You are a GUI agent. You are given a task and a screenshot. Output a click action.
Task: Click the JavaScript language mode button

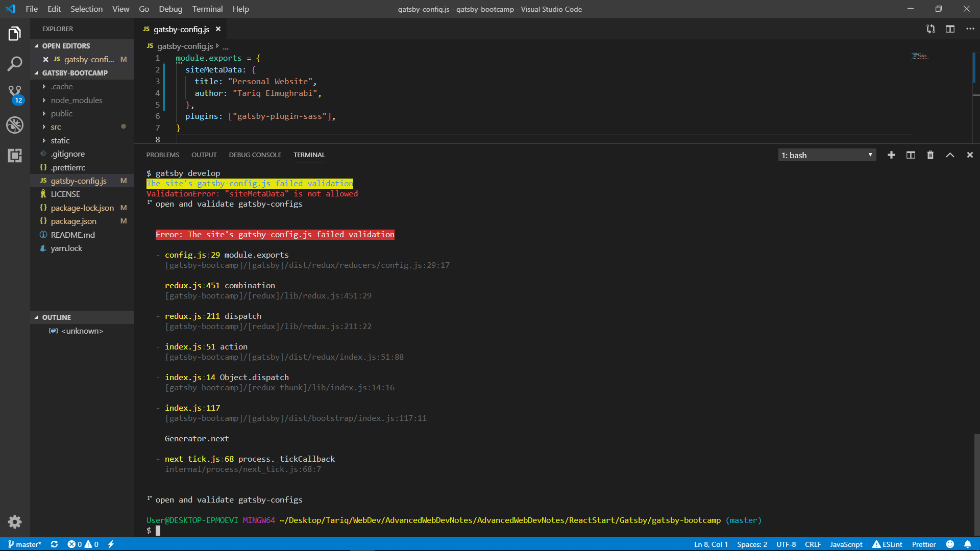click(x=846, y=544)
